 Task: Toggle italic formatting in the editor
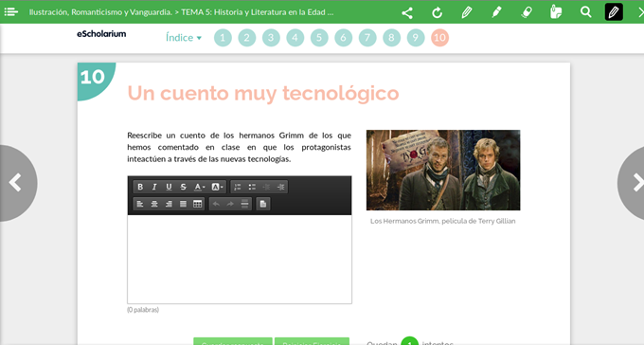tap(154, 187)
